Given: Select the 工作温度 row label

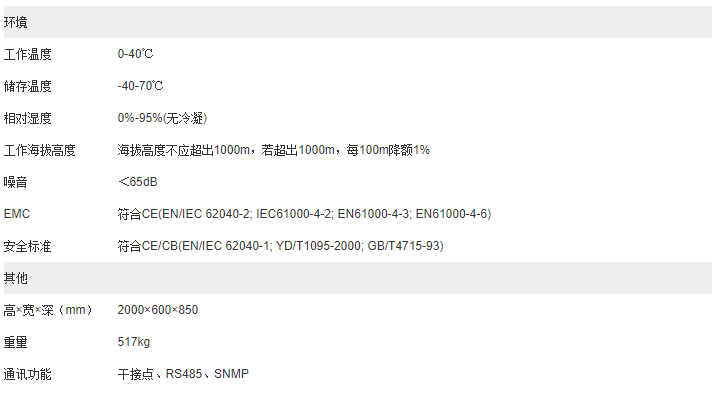Looking at the screenshot, I should point(28,54).
